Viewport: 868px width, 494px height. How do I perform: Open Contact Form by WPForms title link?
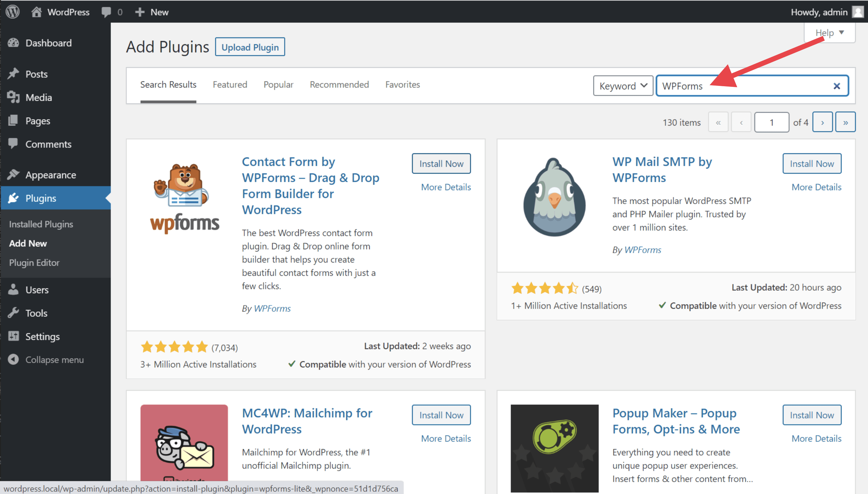click(x=310, y=186)
